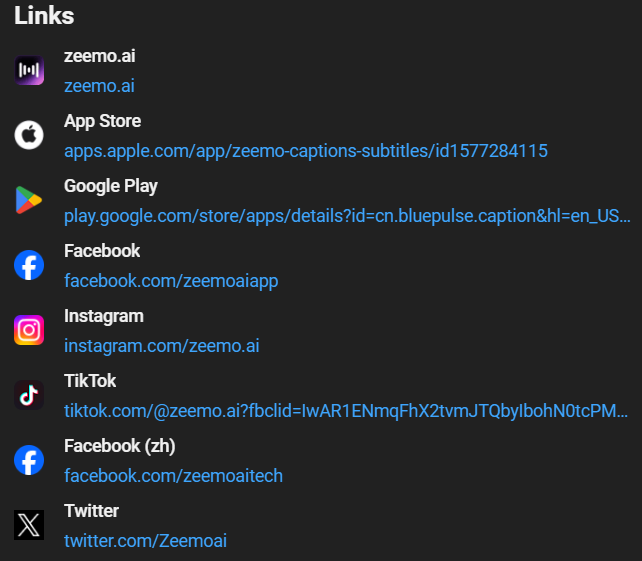The width and height of the screenshot is (642, 561).
Task: Open the apps.apple.com zeemo captions link
Action: pos(305,151)
